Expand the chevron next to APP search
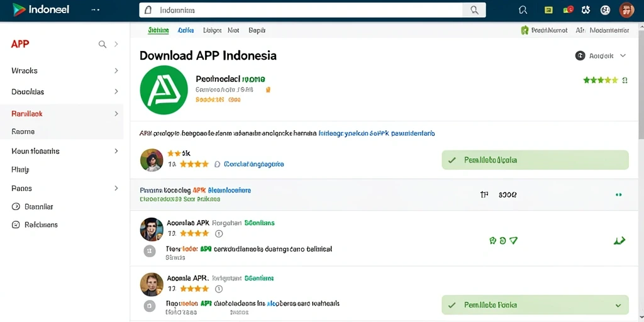 click(116, 45)
